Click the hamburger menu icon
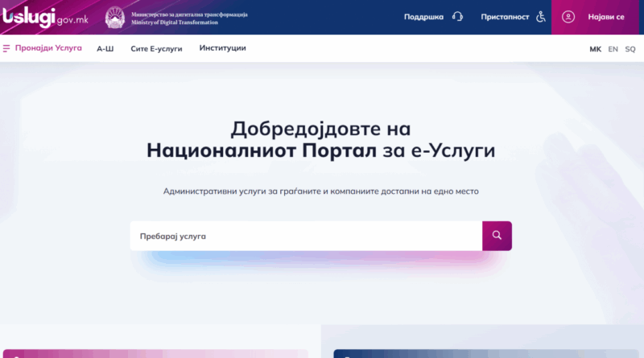The width and height of the screenshot is (644, 358). [6, 48]
